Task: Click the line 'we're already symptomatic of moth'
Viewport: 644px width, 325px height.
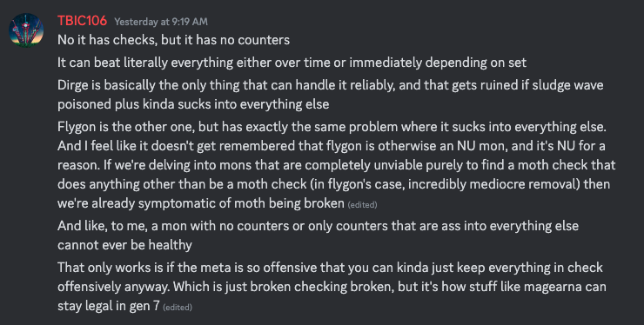Action: pyautogui.click(x=201, y=203)
